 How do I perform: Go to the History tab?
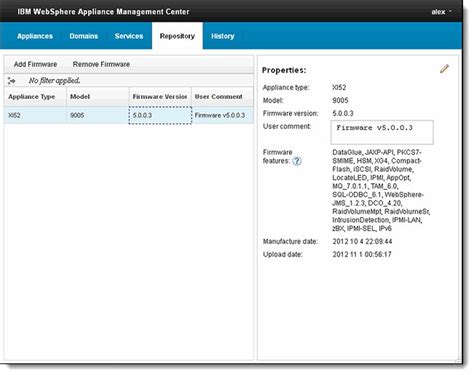tap(223, 36)
